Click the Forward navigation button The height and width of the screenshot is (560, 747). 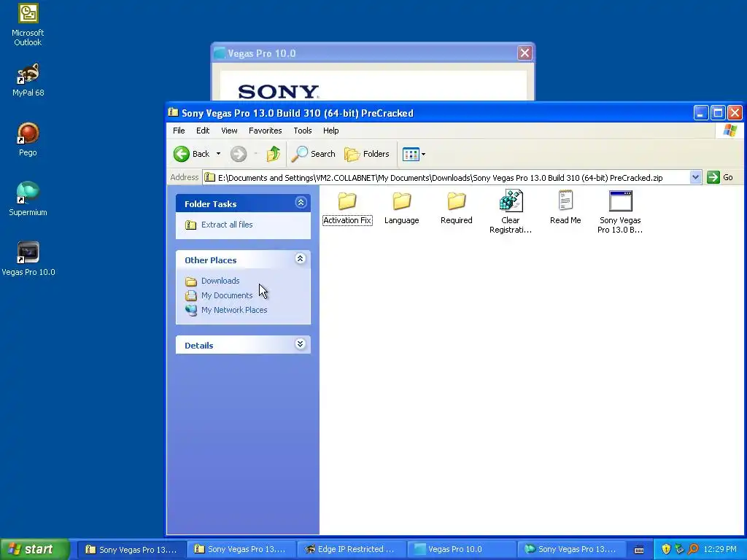(239, 154)
